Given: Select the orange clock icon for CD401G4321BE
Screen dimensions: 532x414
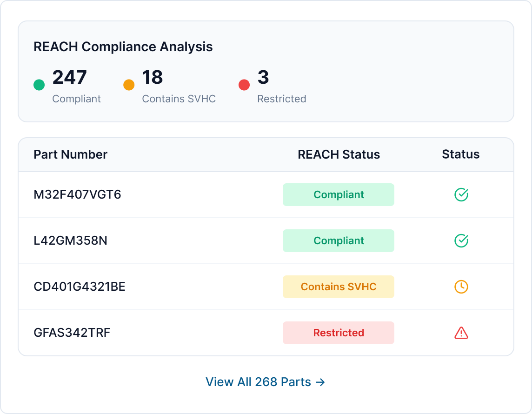Looking at the screenshot, I should coord(461,287).
